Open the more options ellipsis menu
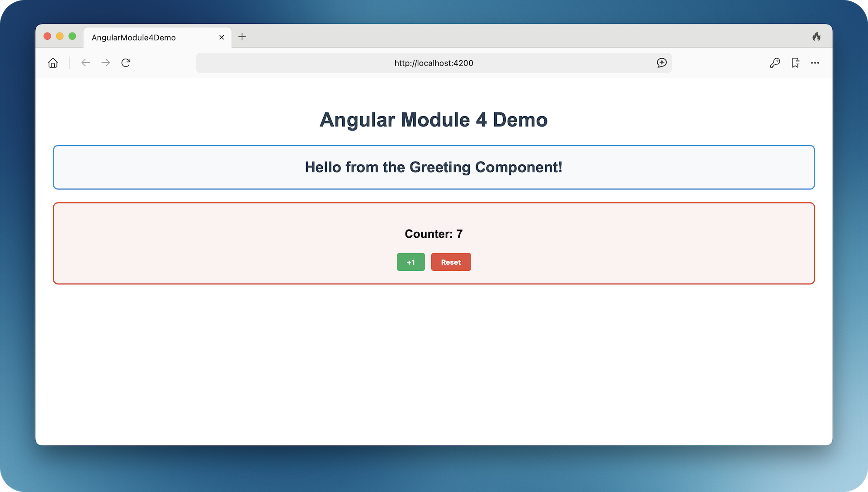This screenshot has width=868, height=492. 815,63
